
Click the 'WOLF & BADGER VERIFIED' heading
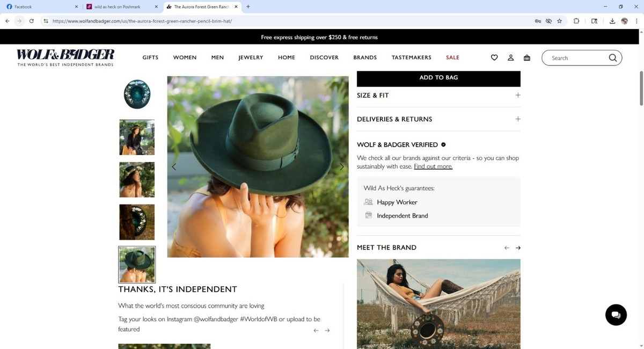coord(397,145)
